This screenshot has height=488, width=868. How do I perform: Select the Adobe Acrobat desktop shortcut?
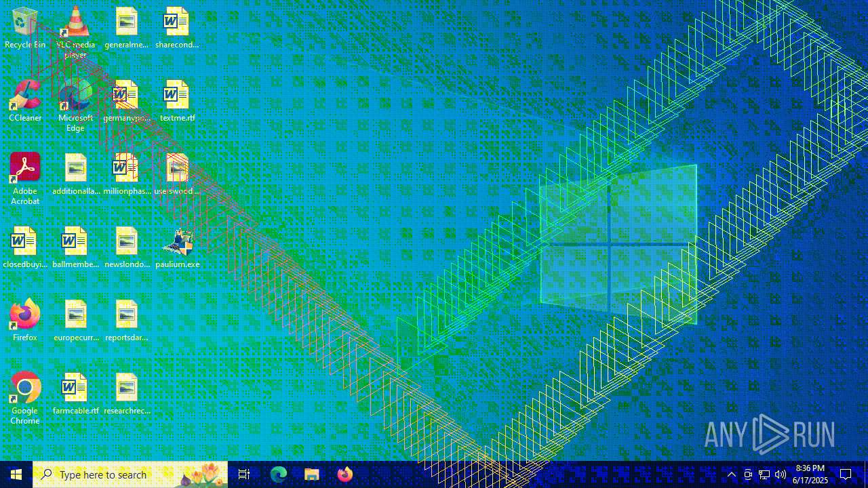point(25,179)
